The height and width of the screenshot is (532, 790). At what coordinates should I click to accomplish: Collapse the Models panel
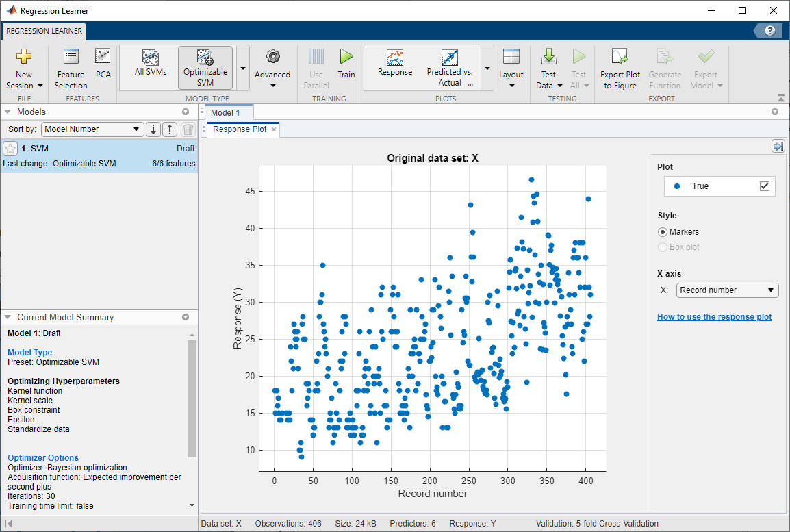[8, 112]
